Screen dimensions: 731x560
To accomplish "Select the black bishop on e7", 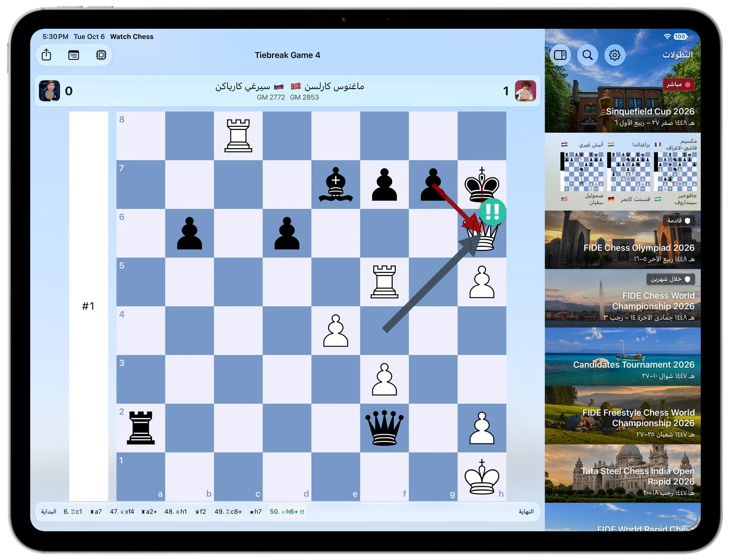I will point(336,184).
